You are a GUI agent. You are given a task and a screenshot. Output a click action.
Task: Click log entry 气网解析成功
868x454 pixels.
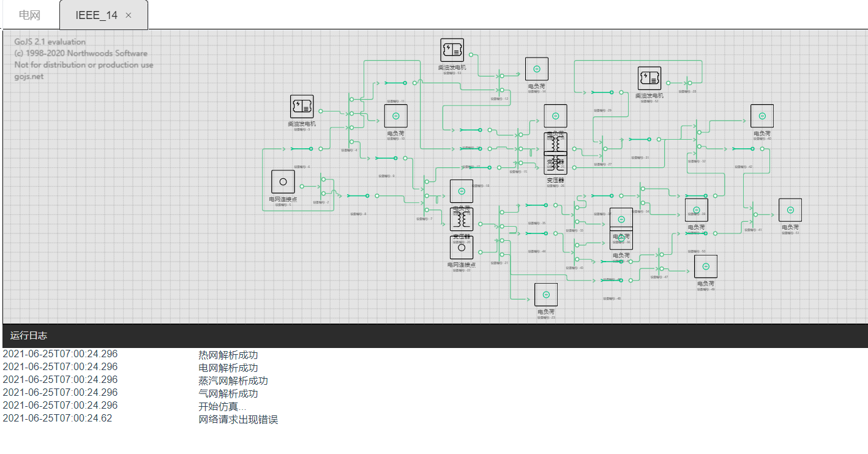[228, 393]
